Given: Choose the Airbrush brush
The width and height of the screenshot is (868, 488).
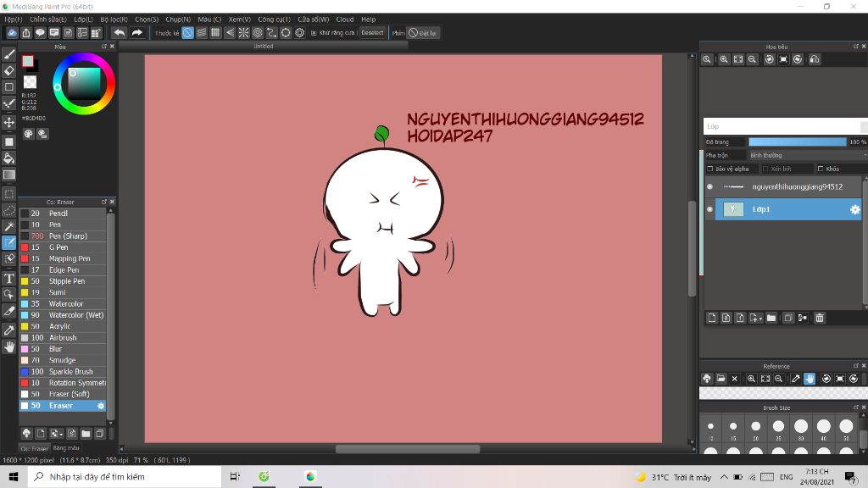Looking at the screenshot, I should (x=63, y=337).
